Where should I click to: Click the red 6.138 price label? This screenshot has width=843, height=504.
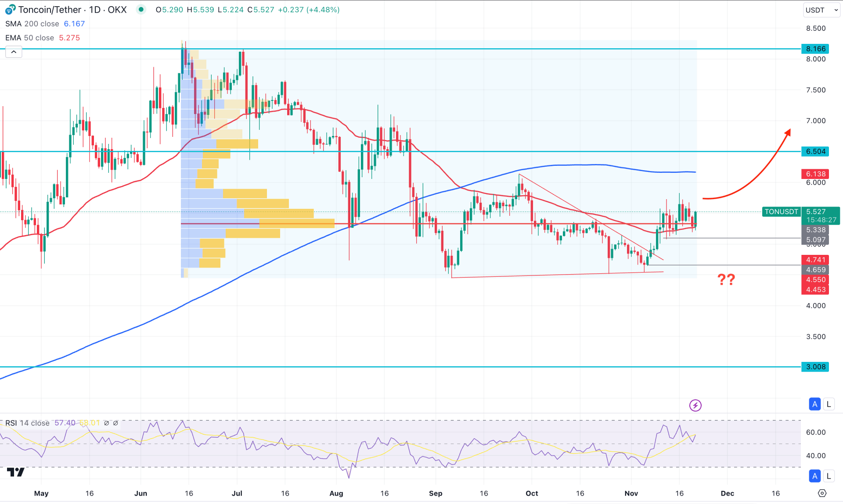coord(815,174)
